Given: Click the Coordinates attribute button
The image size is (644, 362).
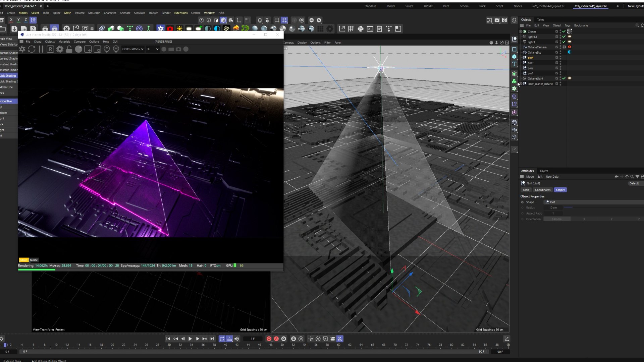Looking at the screenshot, I should 542,190.
